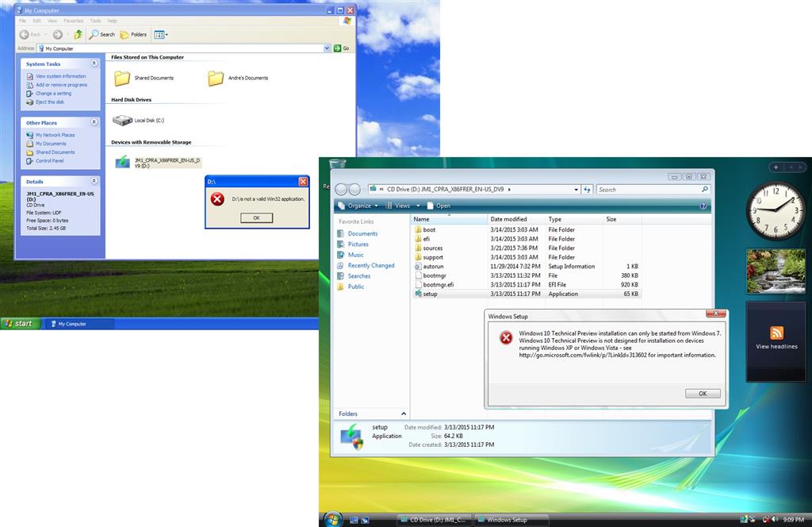812x527 pixels.
Task: Click the Vista Explorer Search field
Action: (x=653, y=190)
